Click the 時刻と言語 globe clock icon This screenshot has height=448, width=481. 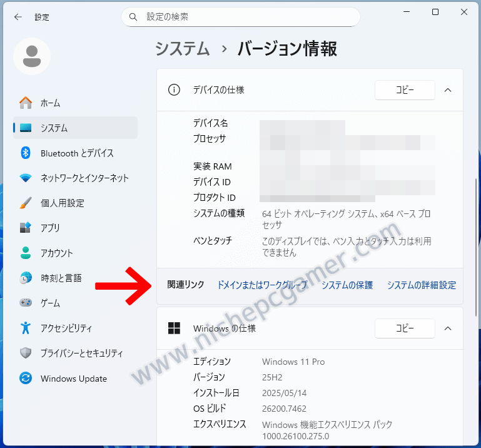[26, 278]
